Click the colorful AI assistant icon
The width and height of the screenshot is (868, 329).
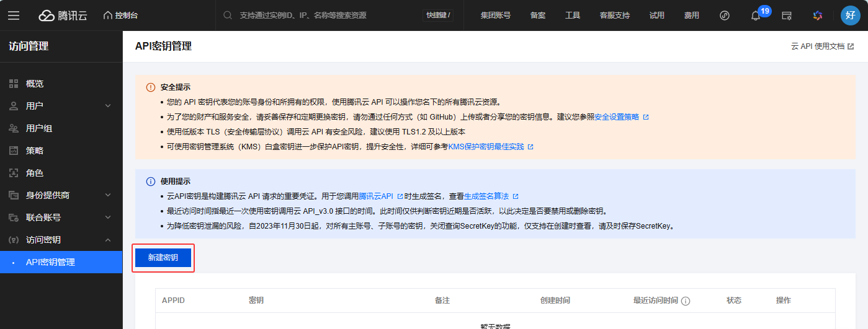coord(818,15)
